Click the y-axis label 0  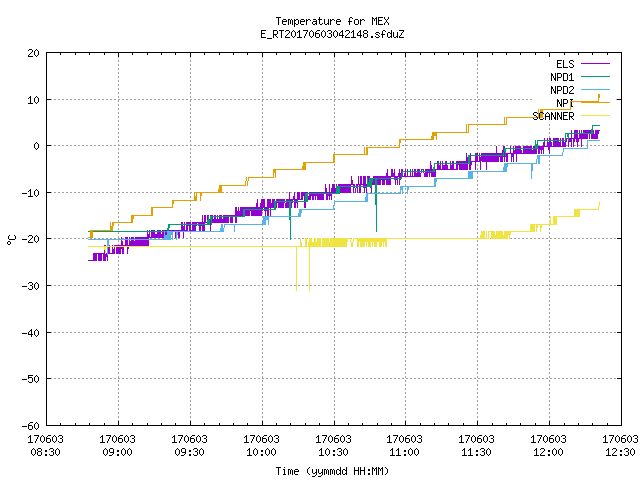[x=37, y=146]
